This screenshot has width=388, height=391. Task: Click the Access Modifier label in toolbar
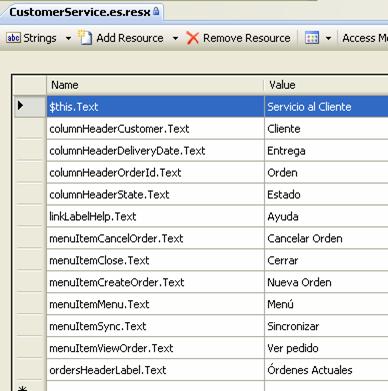[365, 38]
